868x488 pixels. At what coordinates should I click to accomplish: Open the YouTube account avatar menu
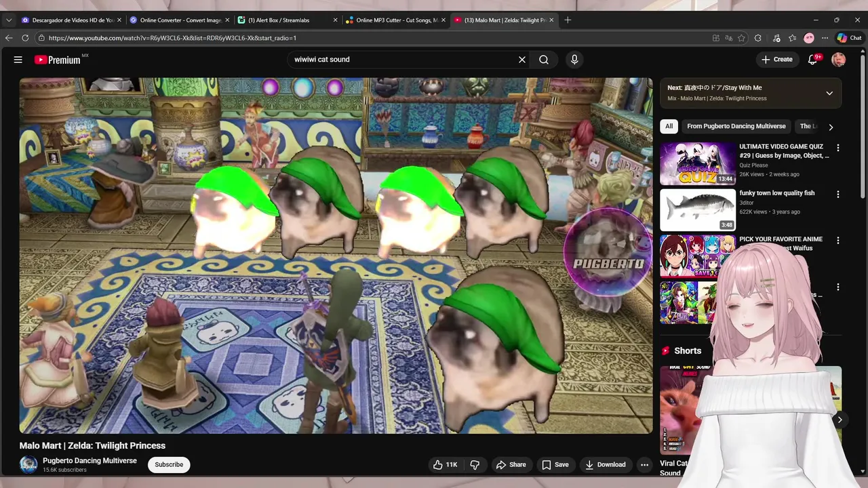[x=839, y=60]
